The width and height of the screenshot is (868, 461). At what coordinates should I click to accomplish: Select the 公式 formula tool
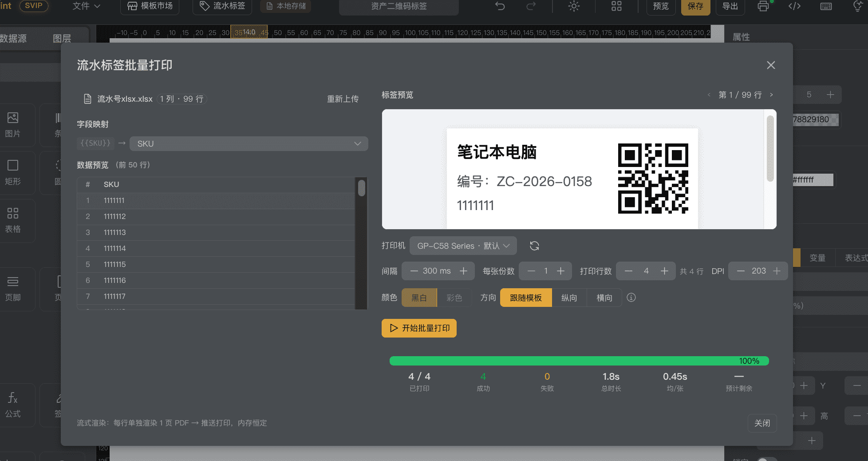[x=13, y=405]
